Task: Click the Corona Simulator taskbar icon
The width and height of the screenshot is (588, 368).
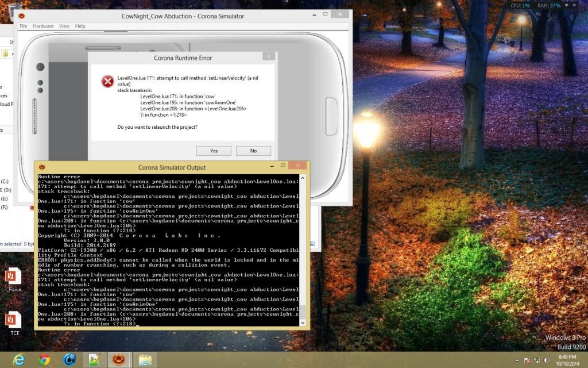Action: (119, 360)
